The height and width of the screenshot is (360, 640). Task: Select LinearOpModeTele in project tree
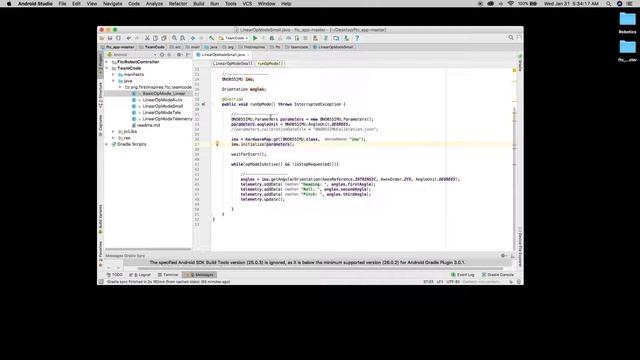point(162,113)
